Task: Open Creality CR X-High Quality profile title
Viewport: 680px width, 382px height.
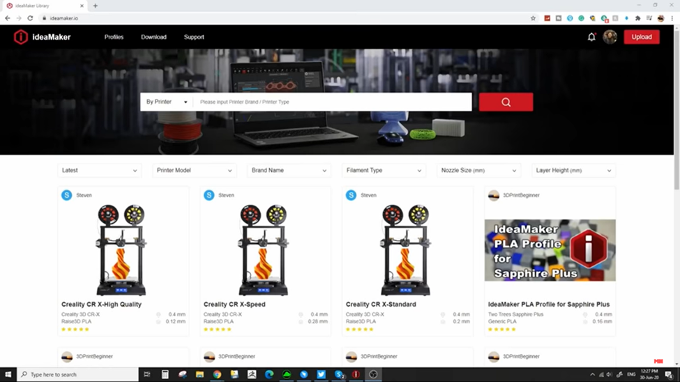Action: [x=101, y=304]
